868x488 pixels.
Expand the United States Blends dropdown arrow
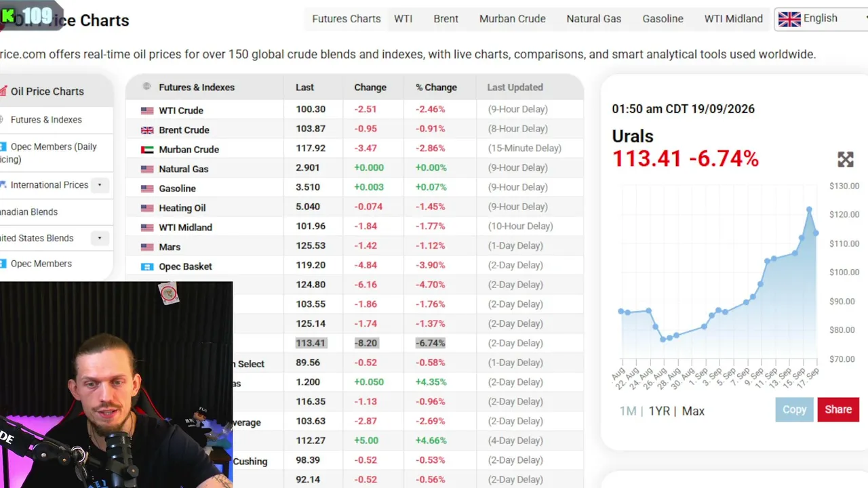(100, 238)
